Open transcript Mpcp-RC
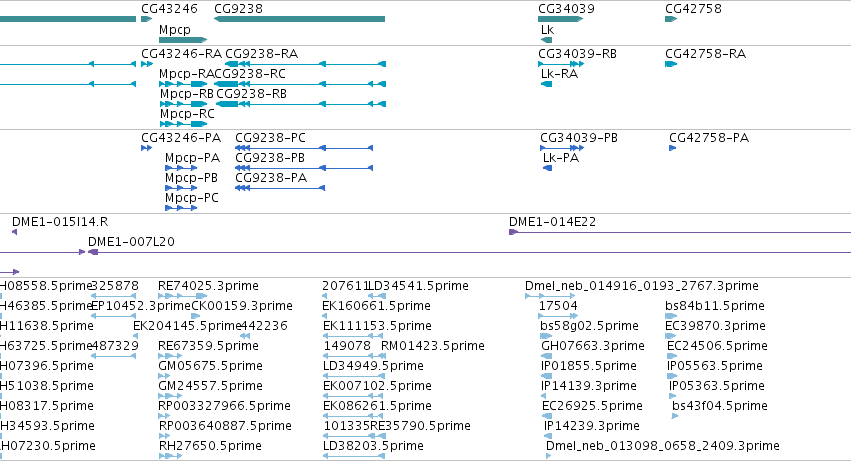 point(187,114)
